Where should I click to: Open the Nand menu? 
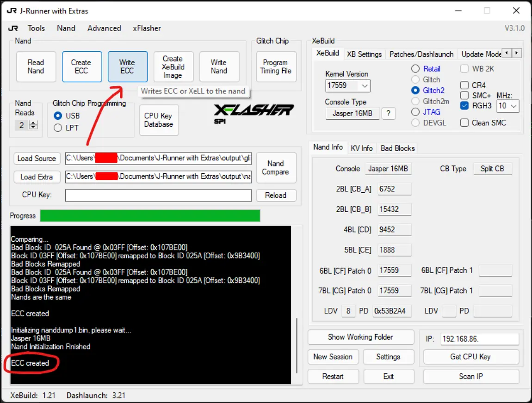[66, 28]
